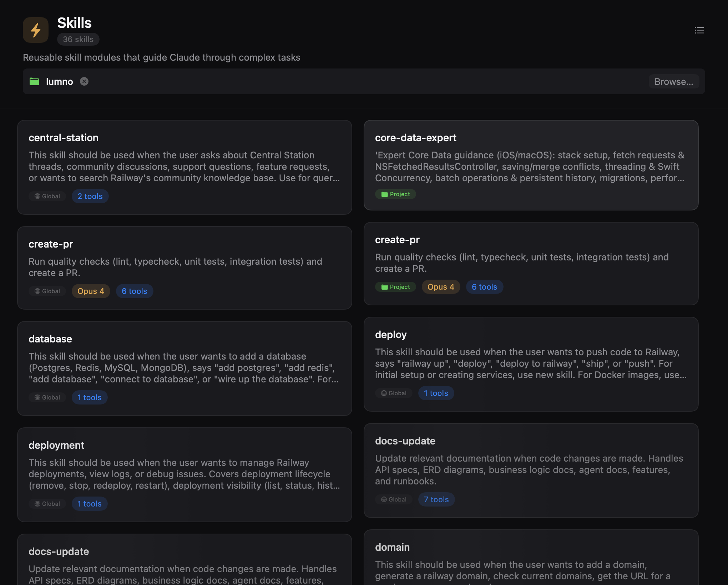Open the core-data-expert skill title
The width and height of the screenshot is (728, 585).
click(415, 138)
